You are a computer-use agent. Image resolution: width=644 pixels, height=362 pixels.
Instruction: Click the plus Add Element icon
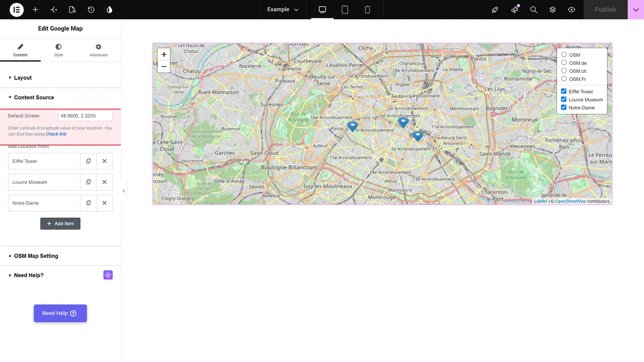tap(35, 10)
